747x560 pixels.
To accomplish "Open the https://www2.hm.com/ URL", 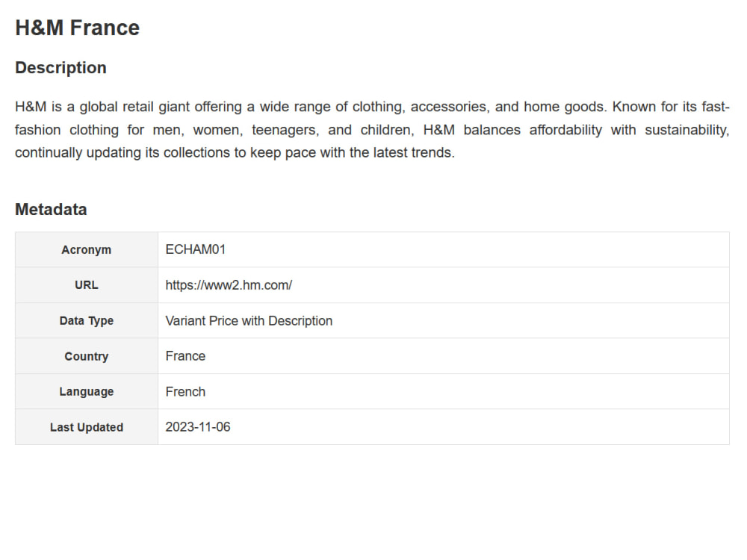I will tap(229, 285).
